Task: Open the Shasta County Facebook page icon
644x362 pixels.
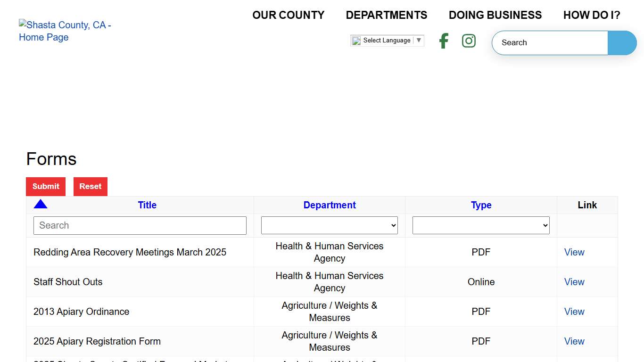Action: point(443,41)
